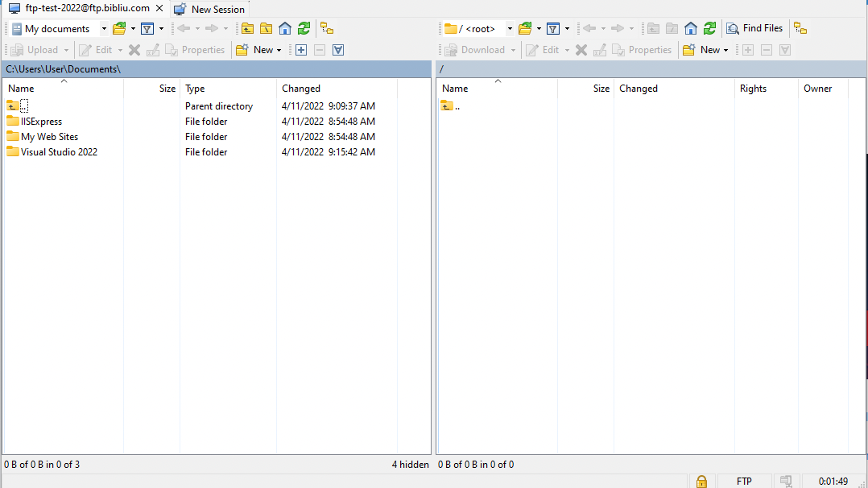This screenshot has height=488, width=868.
Task: Click the padlock encryption status icon
Action: pos(701,481)
